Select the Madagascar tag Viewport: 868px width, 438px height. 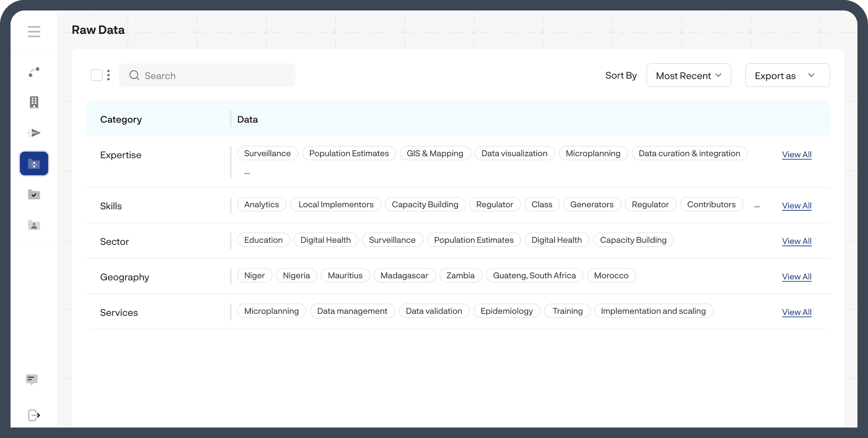pyautogui.click(x=404, y=276)
